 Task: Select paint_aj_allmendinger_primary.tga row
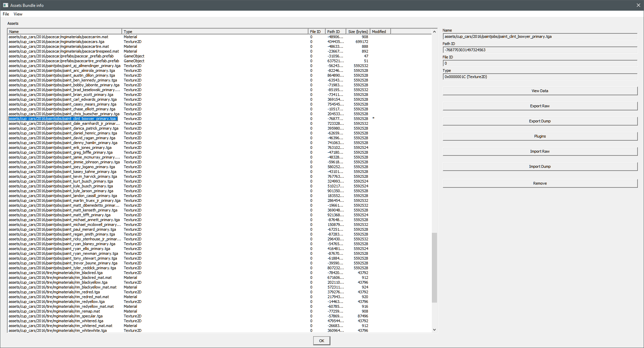point(219,66)
